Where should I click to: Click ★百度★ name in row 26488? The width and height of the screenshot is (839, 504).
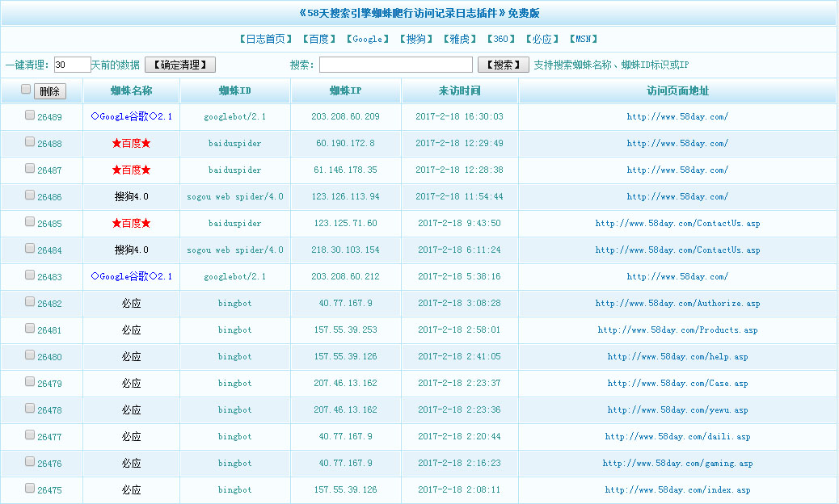pos(132,143)
